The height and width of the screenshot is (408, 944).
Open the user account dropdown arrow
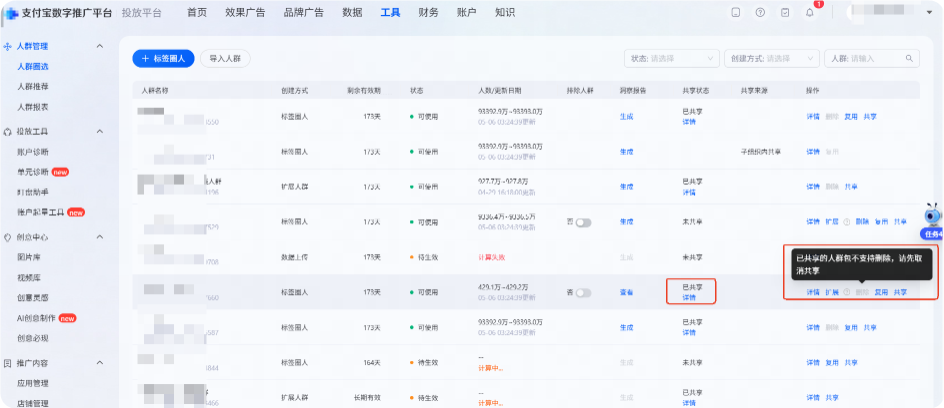pos(928,13)
